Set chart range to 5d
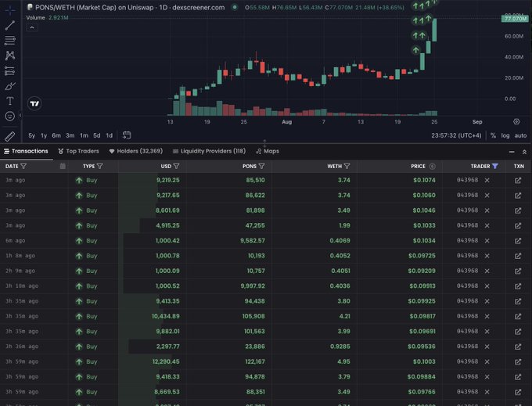The width and height of the screenshot is (532, 406). [x=97, y=135]
